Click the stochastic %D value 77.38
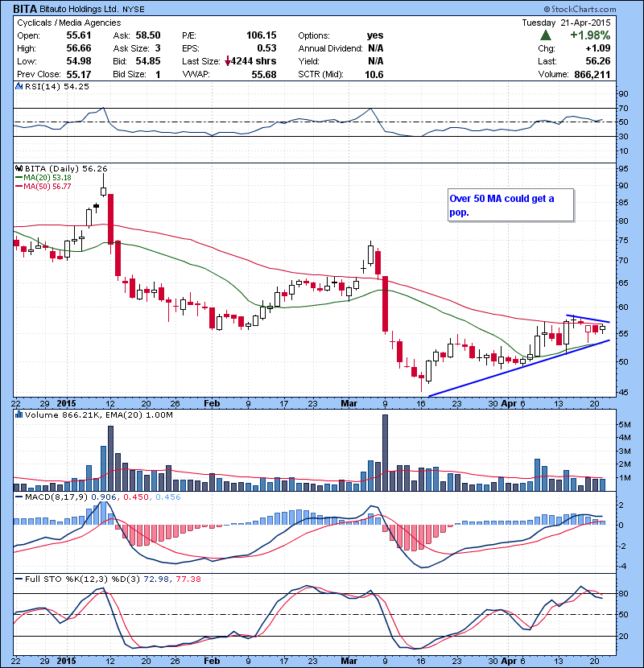 pos(188,579)
